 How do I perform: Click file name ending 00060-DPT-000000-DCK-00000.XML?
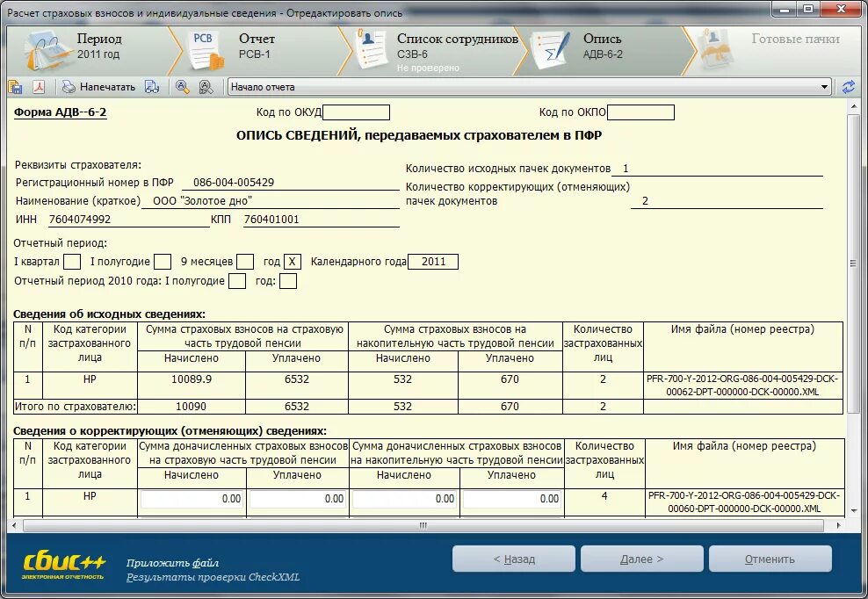point(744,502)
